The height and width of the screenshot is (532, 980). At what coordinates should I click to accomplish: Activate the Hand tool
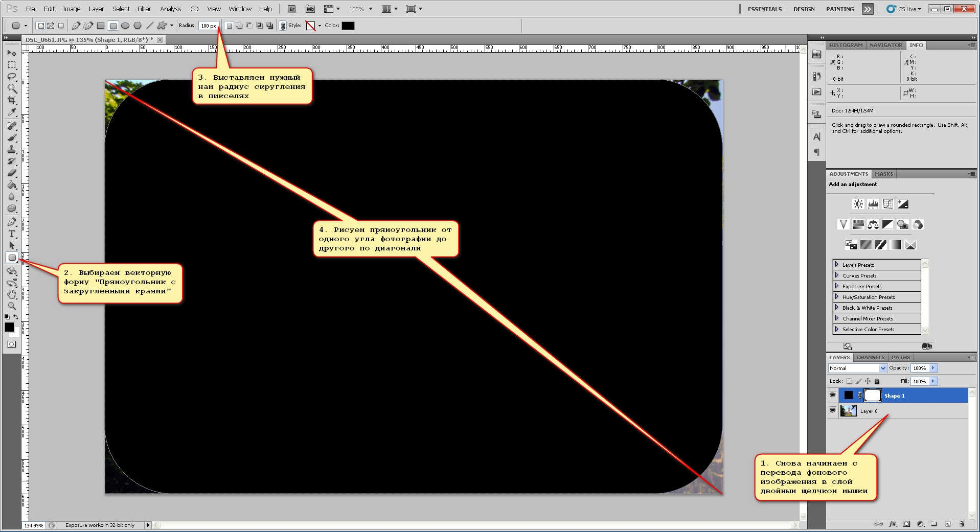coord(12,294)
